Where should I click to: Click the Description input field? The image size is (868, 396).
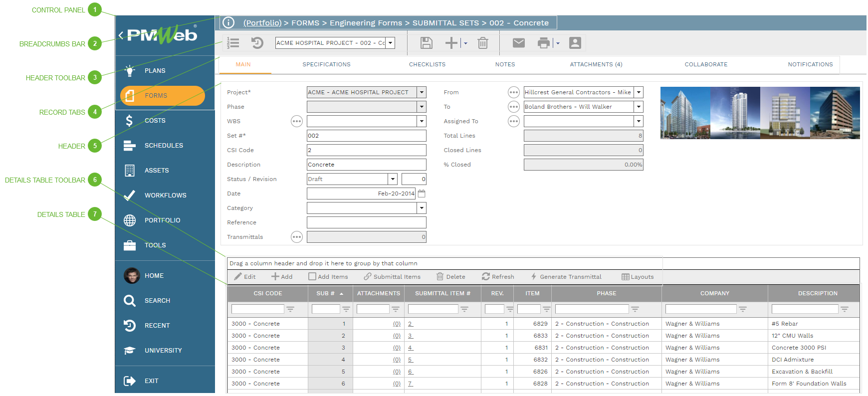coord(367,165)
